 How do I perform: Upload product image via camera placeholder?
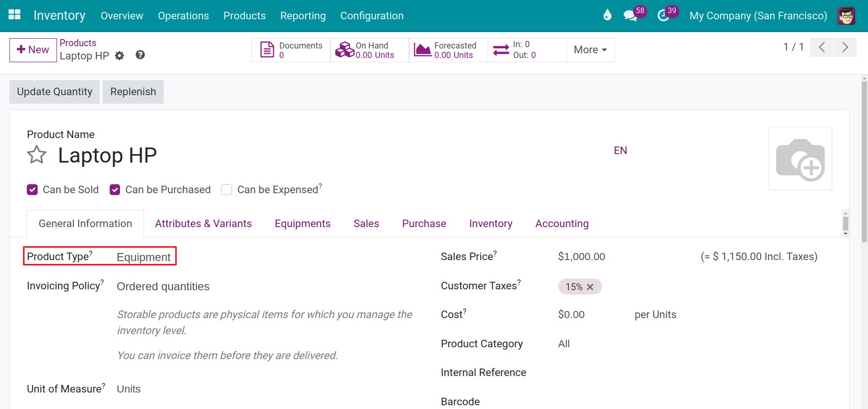(800, 159)
